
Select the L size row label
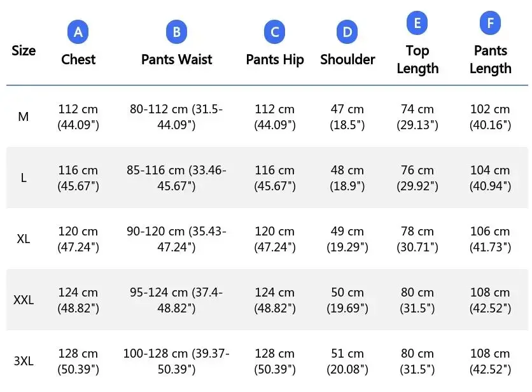tap(24, 178)
